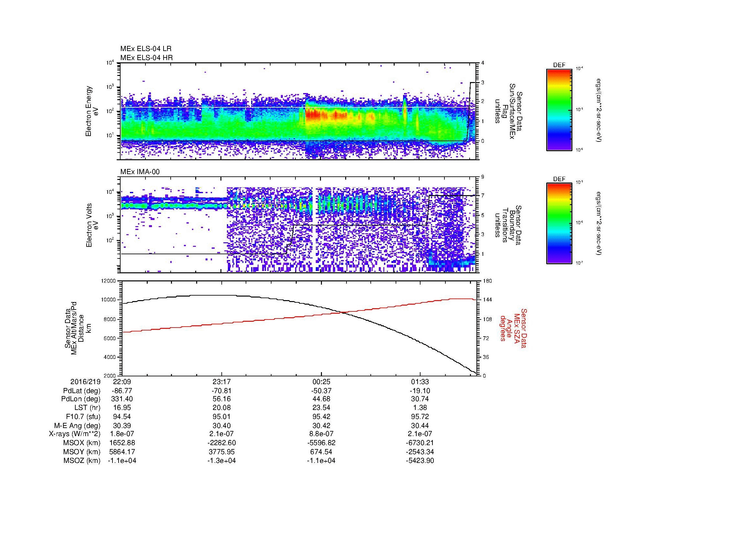Click the 00:25 time tick label
Screen dimensions: 756x534
[321, 382]
